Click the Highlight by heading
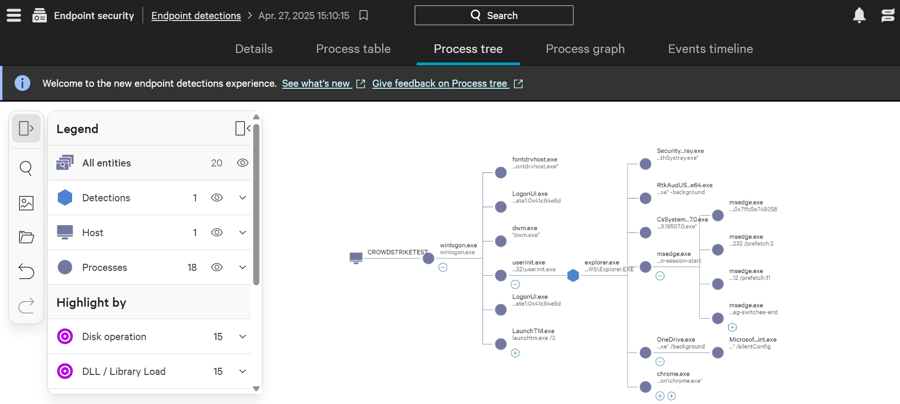 [x=91, y=302]
